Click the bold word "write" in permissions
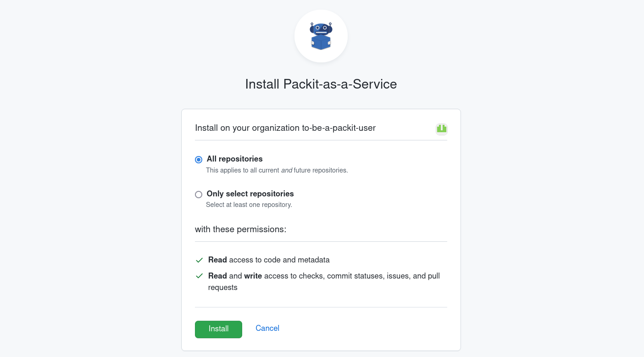The width and height of the screenshot is (644, 357). coord(253,276)
